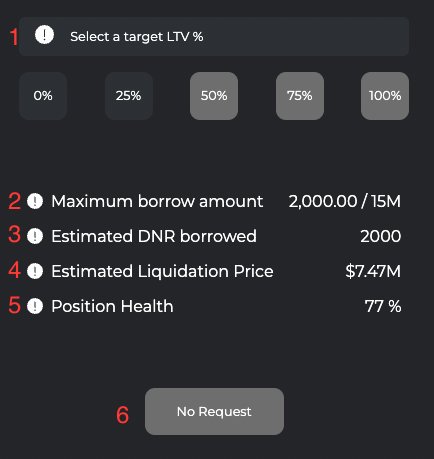Image resolution: width=434 pixels, height=459 pixels.
Task: Click the 77 % position health value
Action: pos(383,306)
